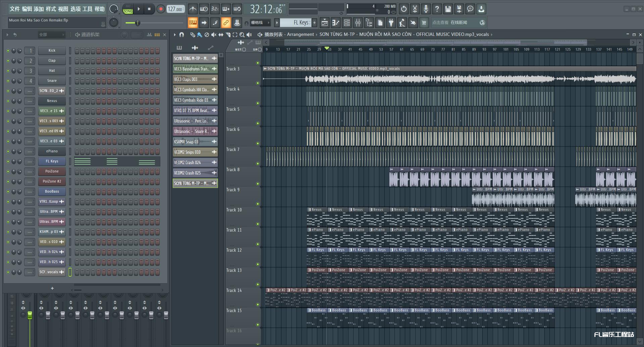Click the time display 32:12:06
The image size is (644, 347).
[266, 9]
